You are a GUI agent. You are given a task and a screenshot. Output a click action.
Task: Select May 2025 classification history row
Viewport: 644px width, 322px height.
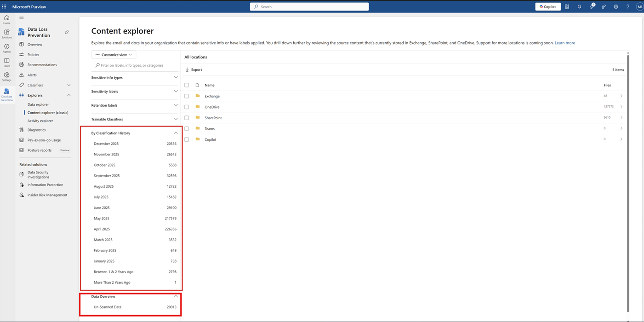pyautogui.click(x=135, y=218)
